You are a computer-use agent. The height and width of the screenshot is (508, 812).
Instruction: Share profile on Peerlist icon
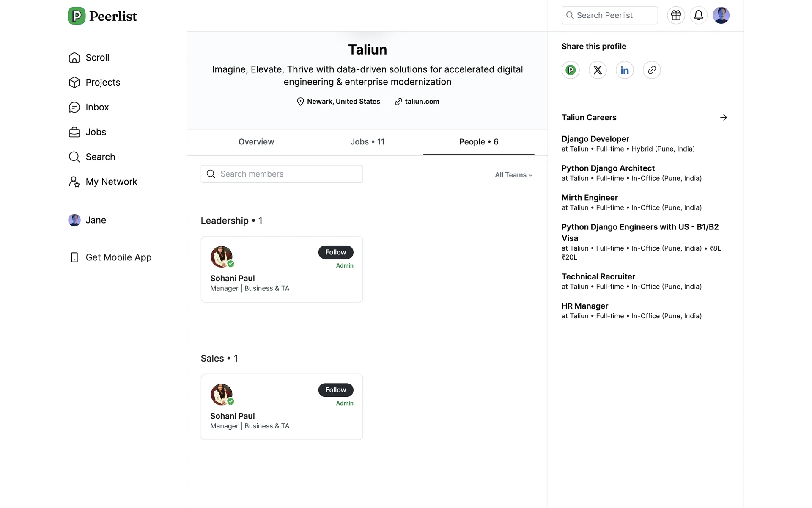pyautogui.click(x=571, y=70)
